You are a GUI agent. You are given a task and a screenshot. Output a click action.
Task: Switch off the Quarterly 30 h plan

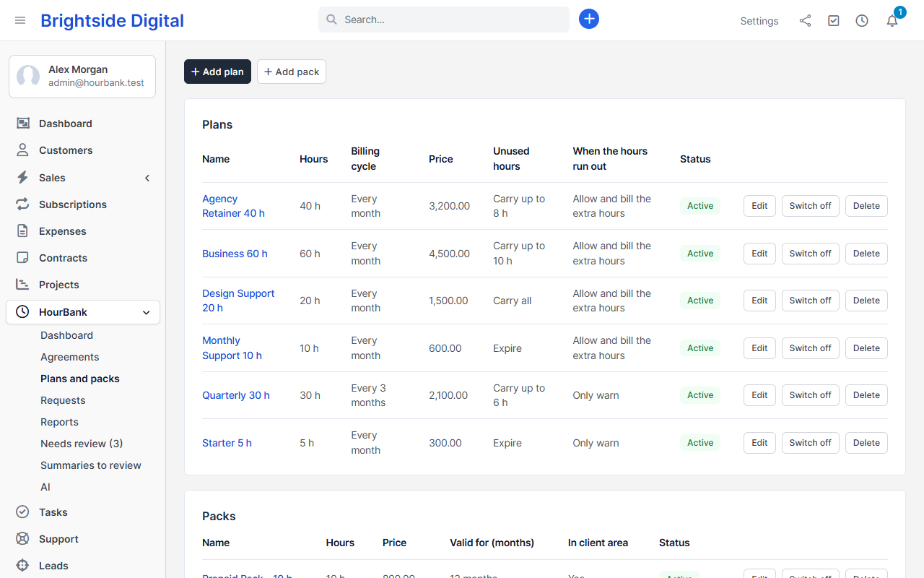[811, 395]
